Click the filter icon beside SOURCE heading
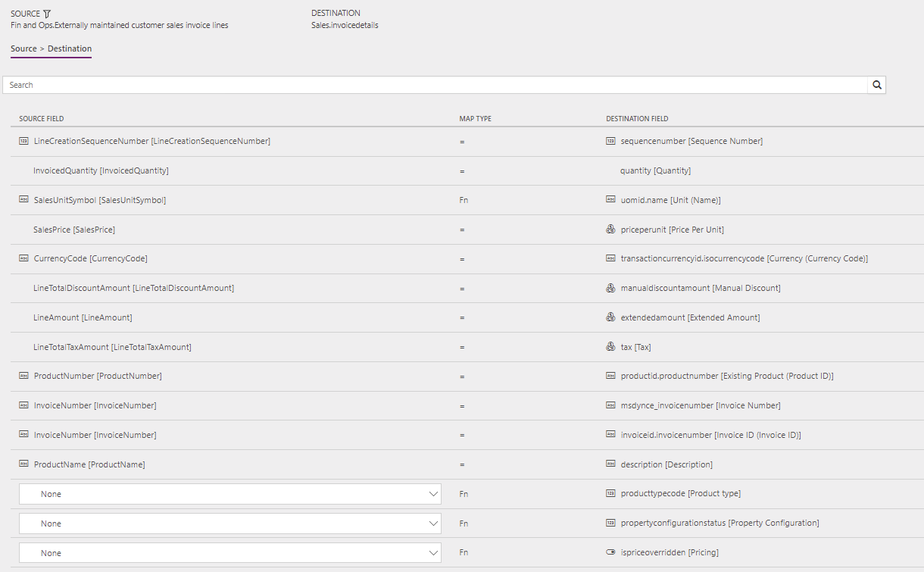 click(48, 12)
